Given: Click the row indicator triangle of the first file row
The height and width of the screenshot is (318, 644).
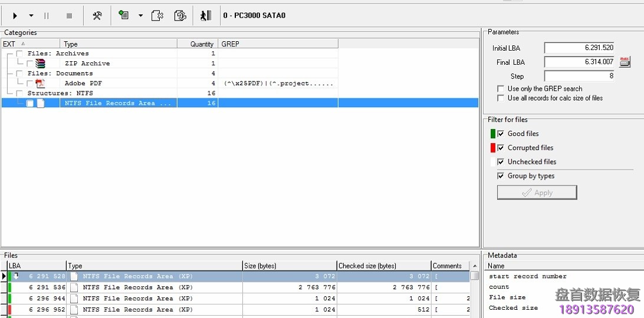Looking at the screenshot, I should (x=4, y=276).
